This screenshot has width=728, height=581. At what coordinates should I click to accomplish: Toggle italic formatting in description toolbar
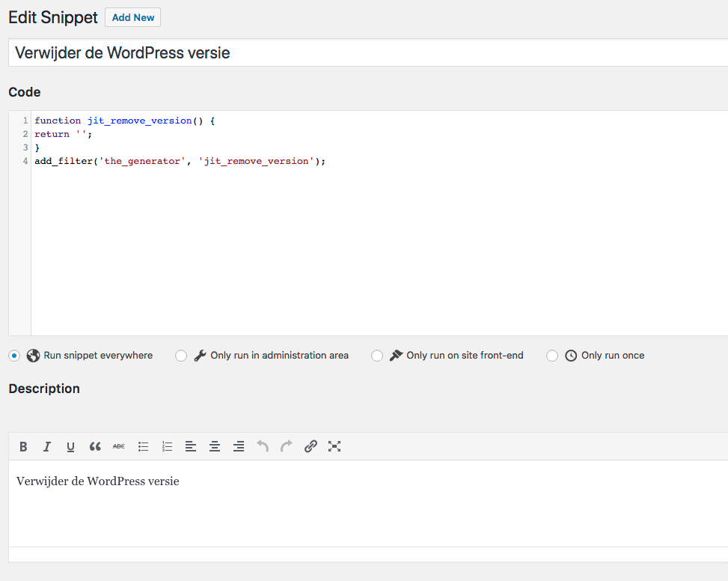47,446
